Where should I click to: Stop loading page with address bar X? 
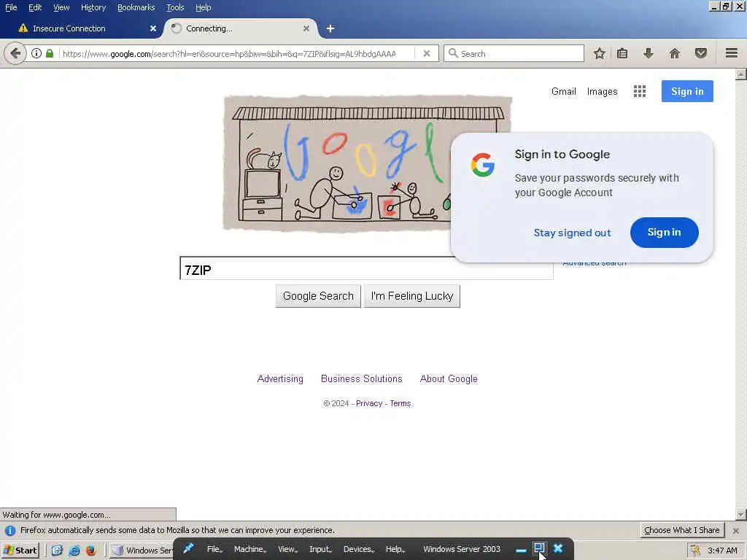coord(427,53)
